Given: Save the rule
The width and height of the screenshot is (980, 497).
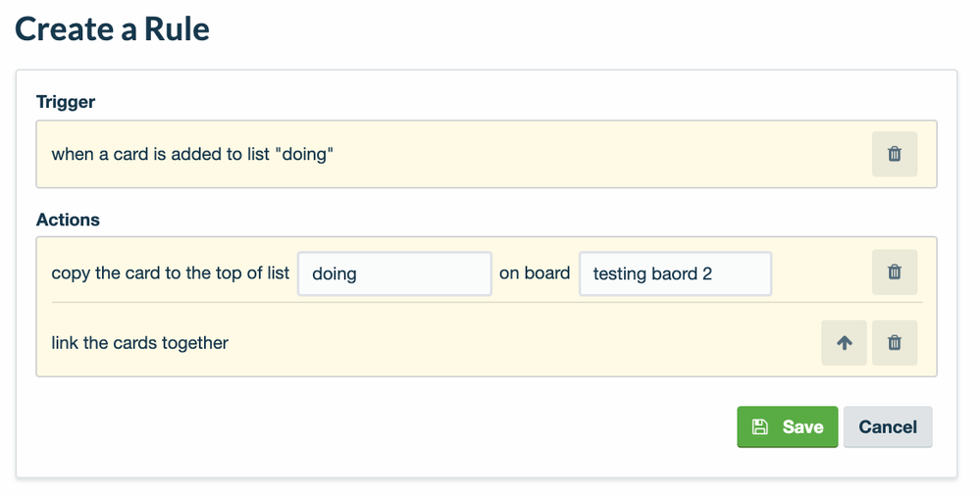Looking at the screenshot, I should [788, 427].
